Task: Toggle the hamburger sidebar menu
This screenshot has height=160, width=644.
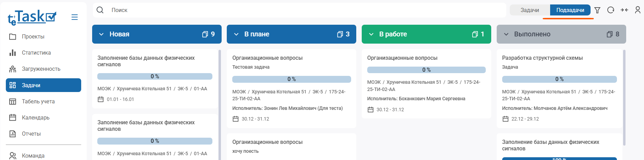Action: 74,17
